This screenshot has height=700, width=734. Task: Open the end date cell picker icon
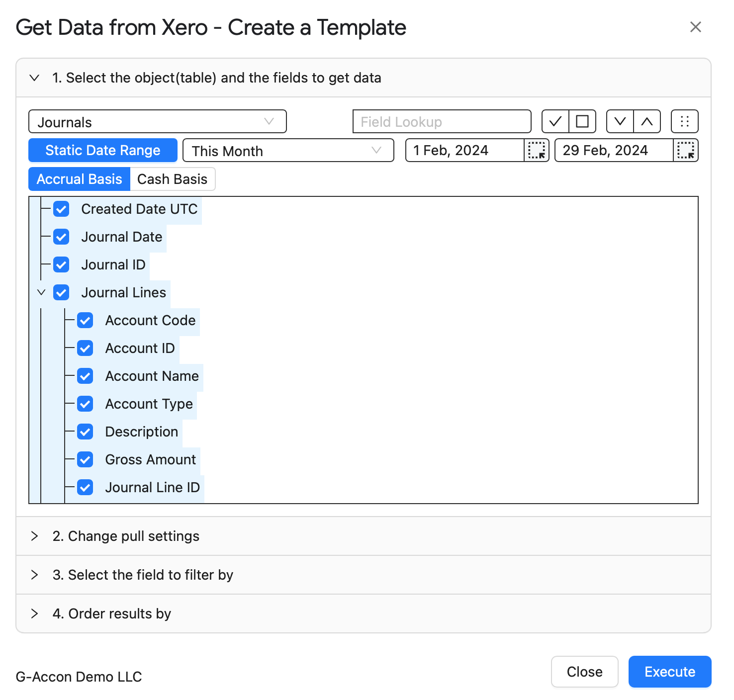click(x=686, y=150)
